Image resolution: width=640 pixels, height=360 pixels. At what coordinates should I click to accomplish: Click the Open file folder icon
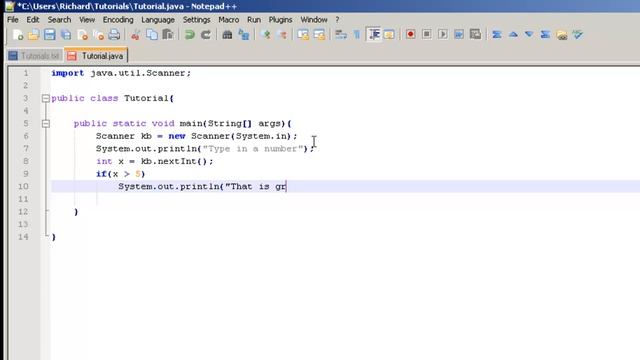coord(33,35)
